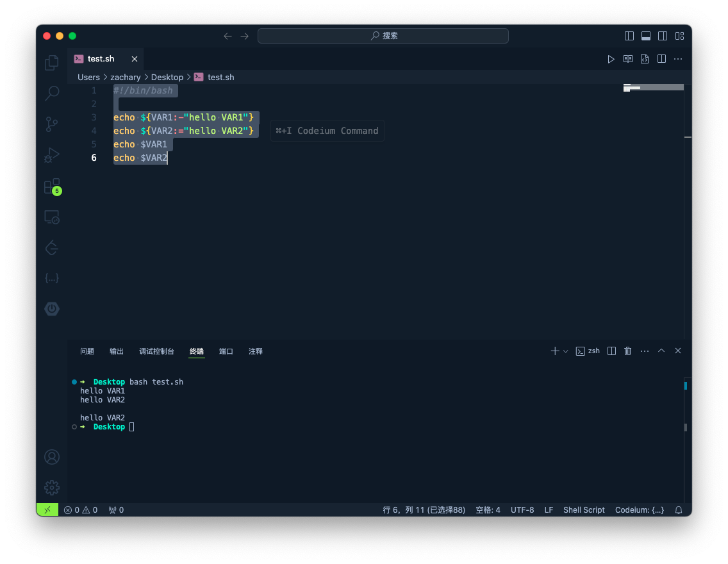The width and height of the screenshot is (728, 564).
Task: Click 行 6, 列 11 cursor position
Action: click(x=424, y=510)
